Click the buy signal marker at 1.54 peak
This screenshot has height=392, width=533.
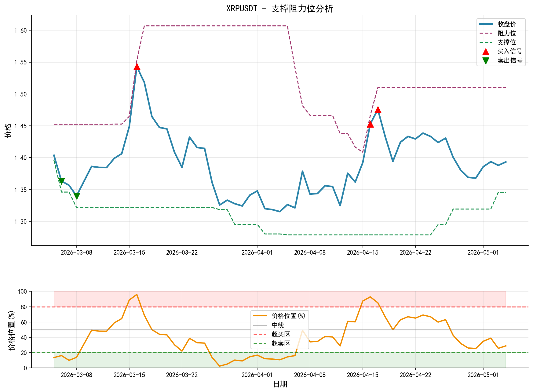[137, 67]
